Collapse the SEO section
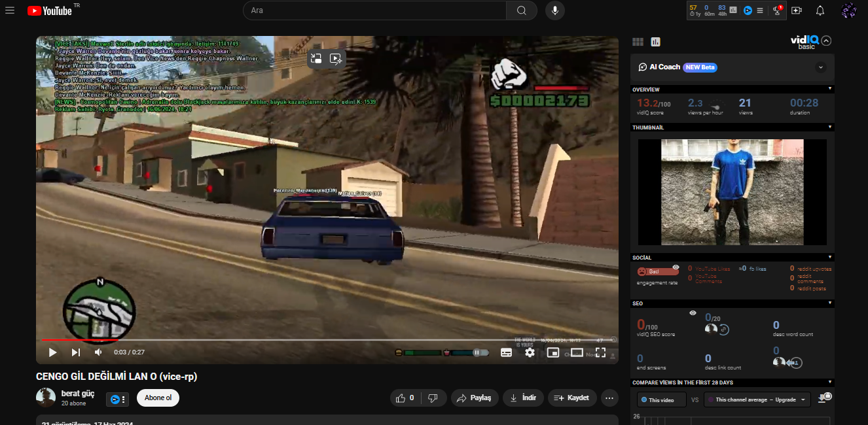Screen dimensions: 868x425 [830, 303]
